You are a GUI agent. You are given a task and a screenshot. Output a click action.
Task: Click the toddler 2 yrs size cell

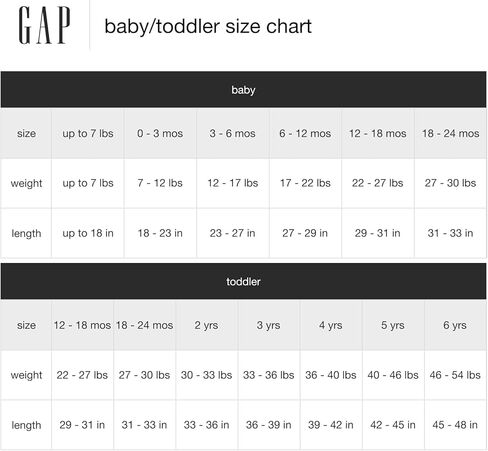click(207, 325)
